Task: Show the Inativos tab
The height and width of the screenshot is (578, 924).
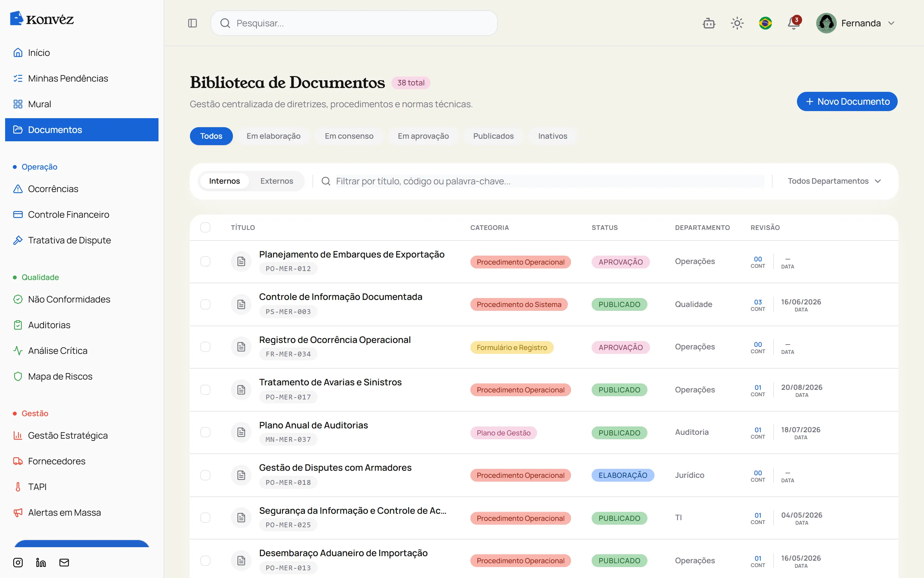Action: [x=552, y=136]
